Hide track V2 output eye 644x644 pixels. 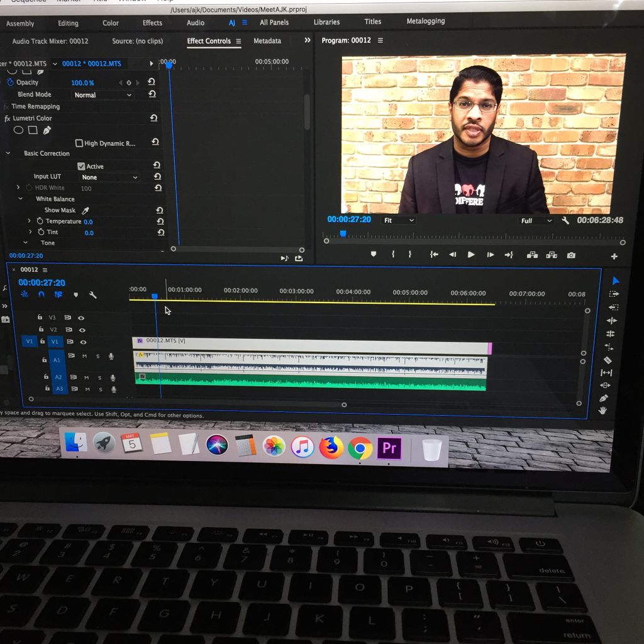coord(82,330)
